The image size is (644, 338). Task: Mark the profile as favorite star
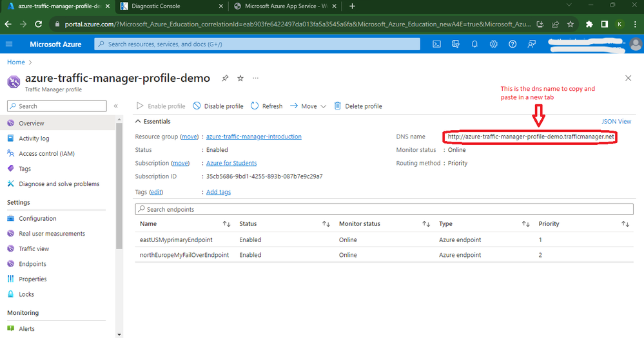240,78
